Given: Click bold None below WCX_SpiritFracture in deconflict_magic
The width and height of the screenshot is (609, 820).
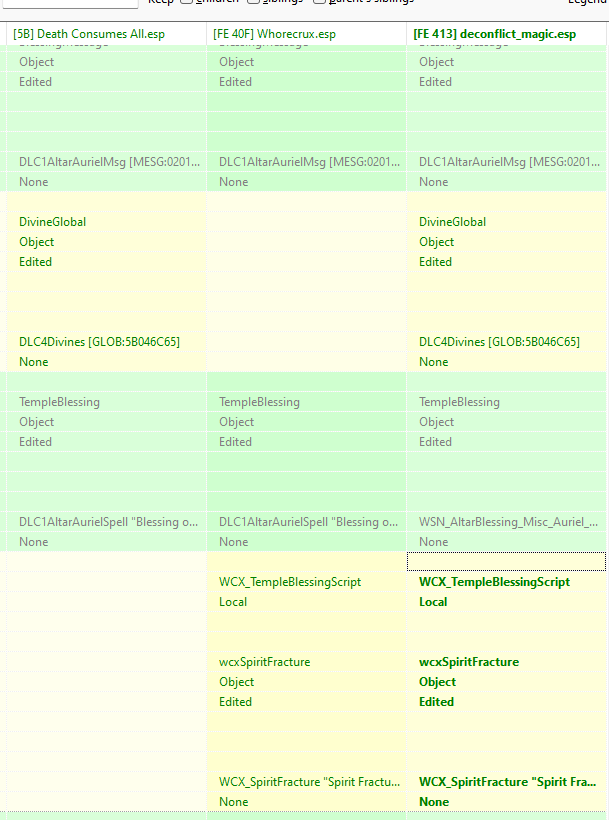Looking at the screenshot, I should 434,802.
